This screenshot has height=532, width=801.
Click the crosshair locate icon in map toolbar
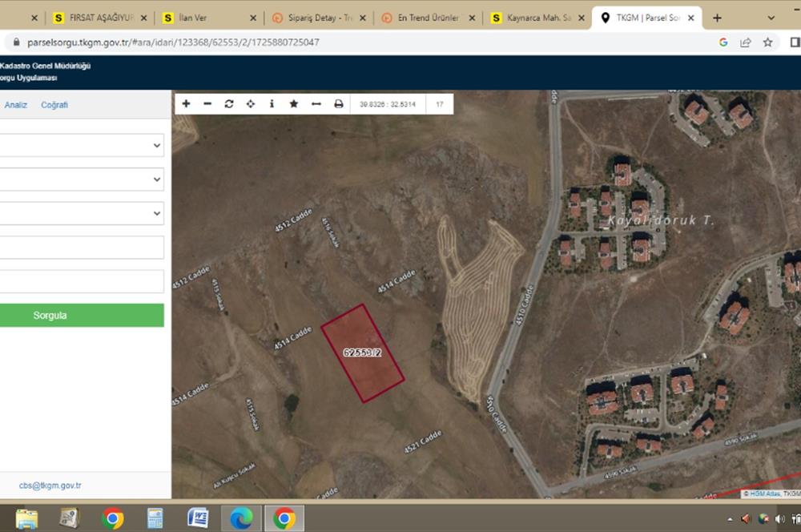point(251,104)
